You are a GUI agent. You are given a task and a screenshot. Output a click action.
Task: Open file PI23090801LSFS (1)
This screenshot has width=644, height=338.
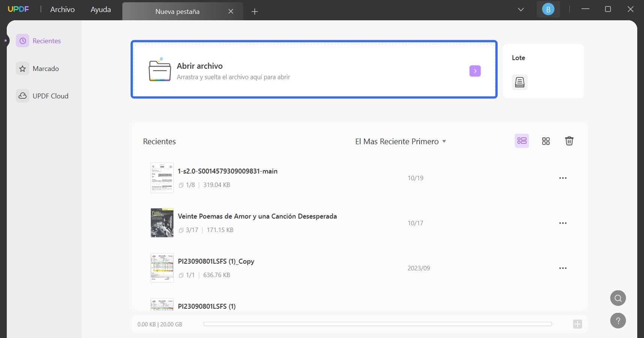[207, 306]
